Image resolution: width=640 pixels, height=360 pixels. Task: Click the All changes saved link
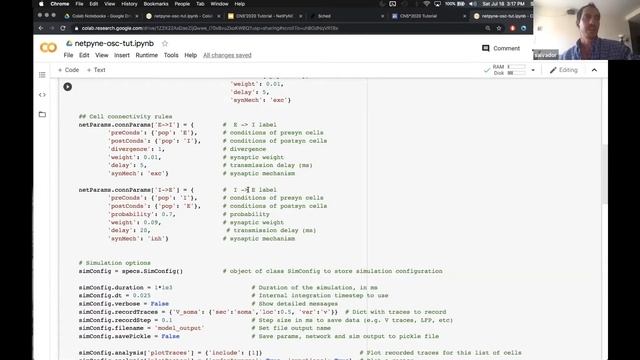click(227, 55)
